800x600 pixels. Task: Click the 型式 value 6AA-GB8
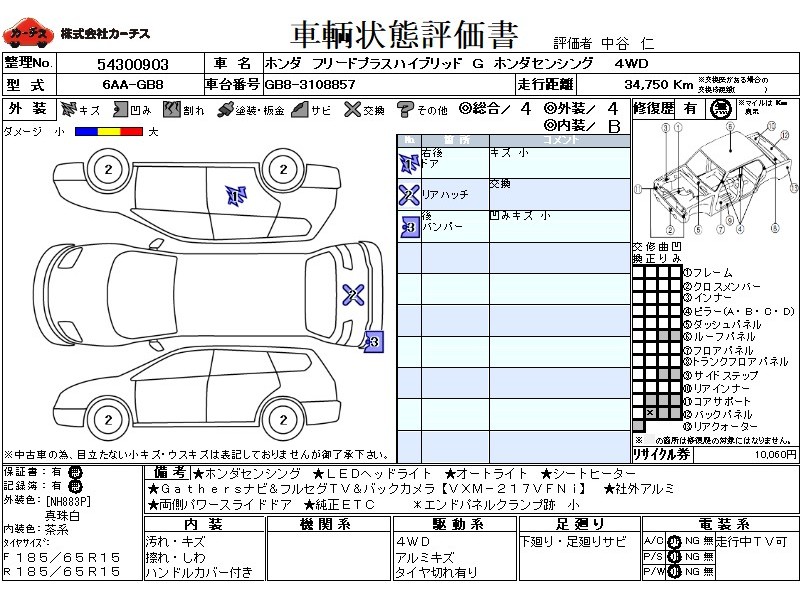(x=133, y=85)
